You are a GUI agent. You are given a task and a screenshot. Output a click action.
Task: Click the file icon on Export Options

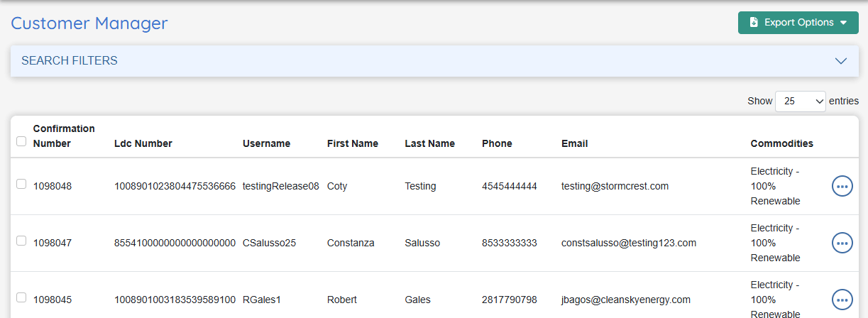[x=754, y=23]
